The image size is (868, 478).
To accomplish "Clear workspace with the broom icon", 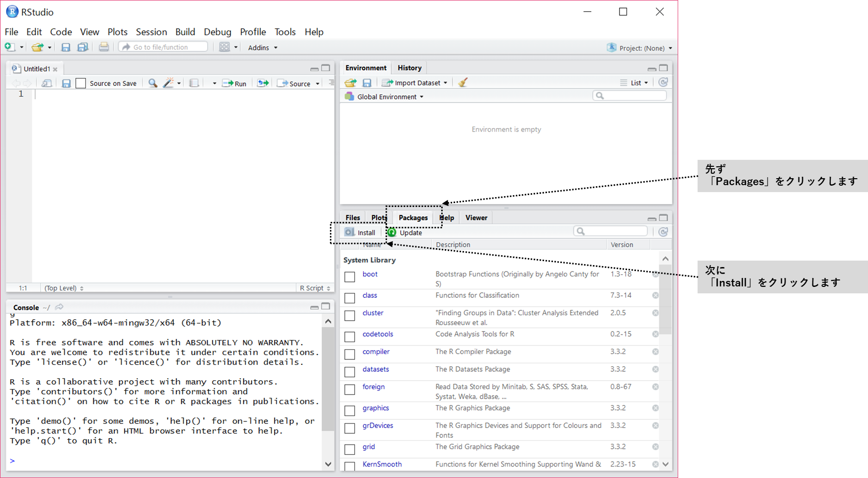I will [463, 83].
